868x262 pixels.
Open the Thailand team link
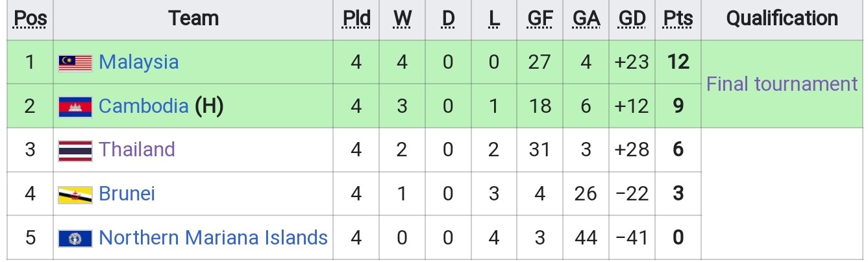point(137,150)
